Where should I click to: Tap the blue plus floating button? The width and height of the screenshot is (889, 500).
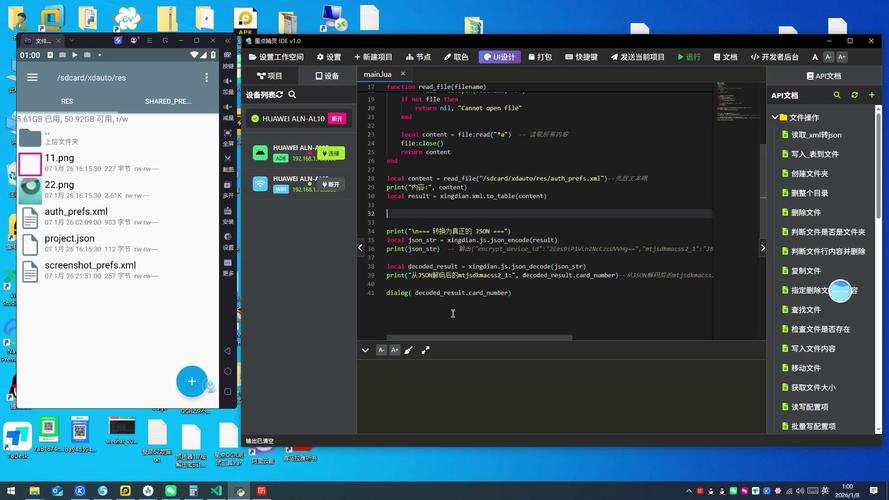click(192, 382)
